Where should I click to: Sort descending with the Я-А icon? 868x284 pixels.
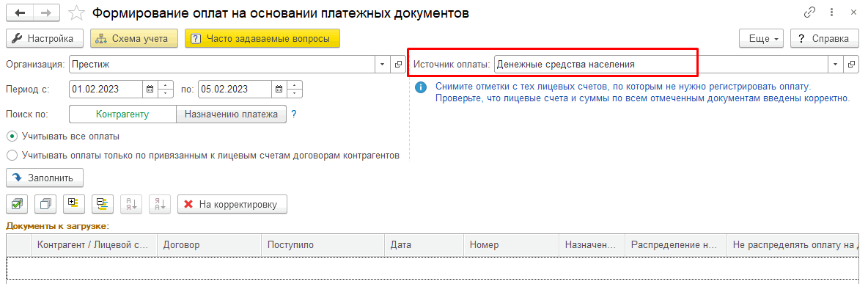pyautogui.click(x=160, y=204)
